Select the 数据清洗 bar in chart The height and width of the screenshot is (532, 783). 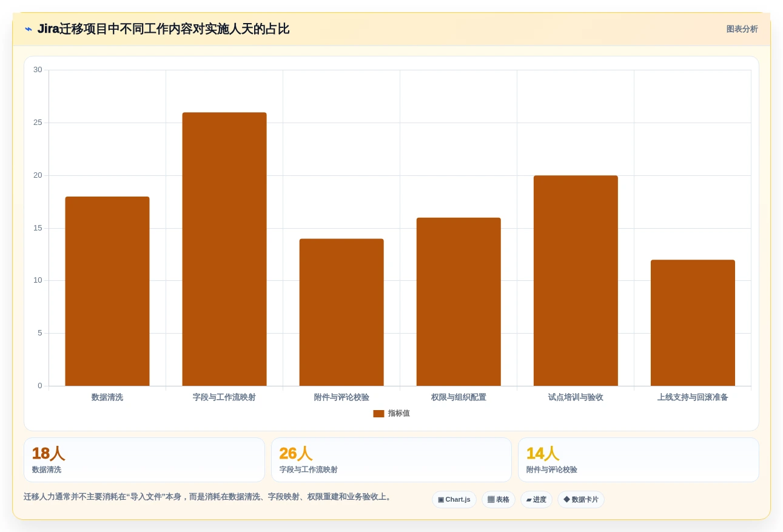click(x=107, y=291)
